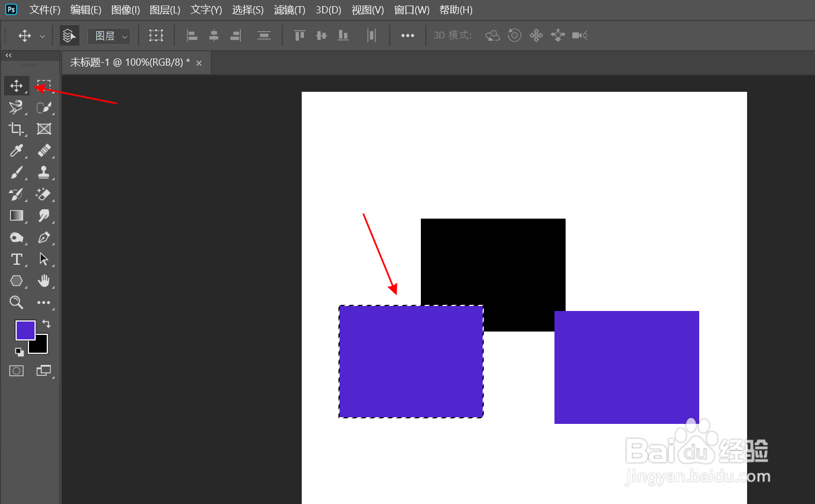The width and height of the screenshot is (815, 504).
Task: Select the Eraser tool
Action: point(44,194)
